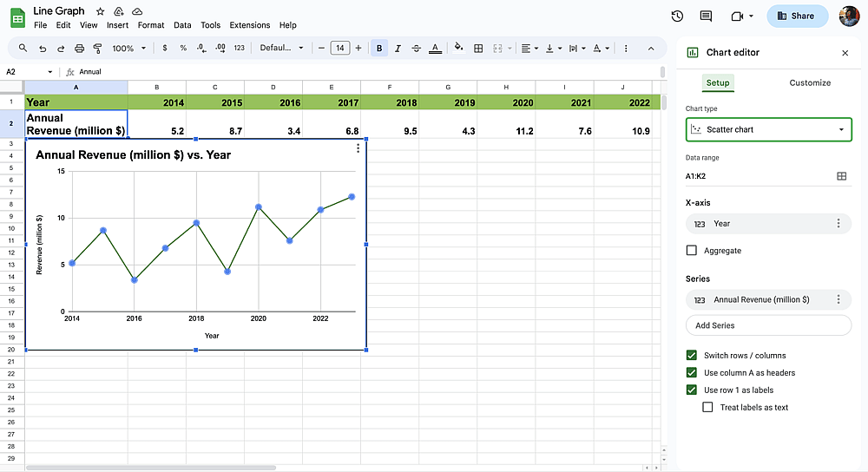Close the Chart editor panel
Viewport: 868px width, 472px height.
point(845,53)
